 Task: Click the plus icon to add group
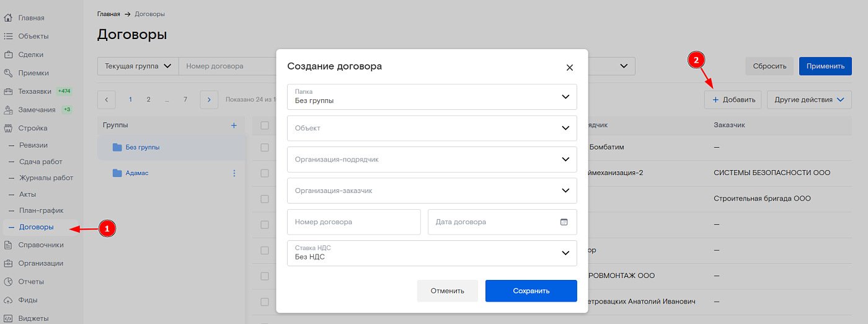pos(234,125)
